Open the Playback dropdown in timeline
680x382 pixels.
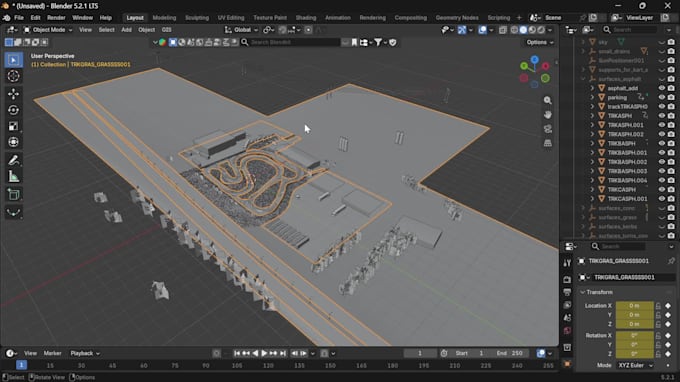(x=85, y=353)
